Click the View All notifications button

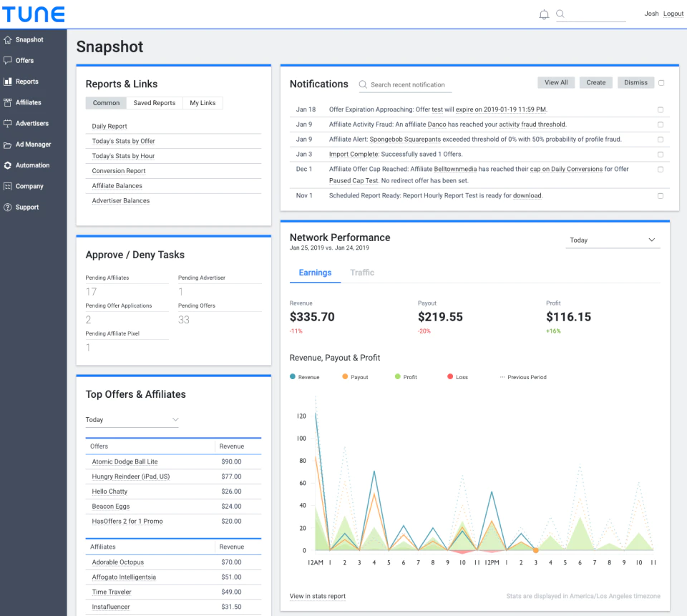556,82
